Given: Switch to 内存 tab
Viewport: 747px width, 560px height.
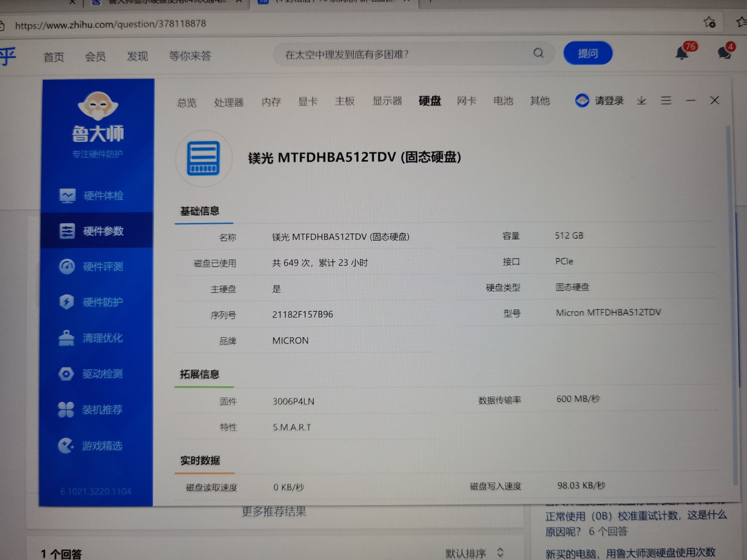Looking at the screenshot, I should pyautogui.click(x=271, y=102).
